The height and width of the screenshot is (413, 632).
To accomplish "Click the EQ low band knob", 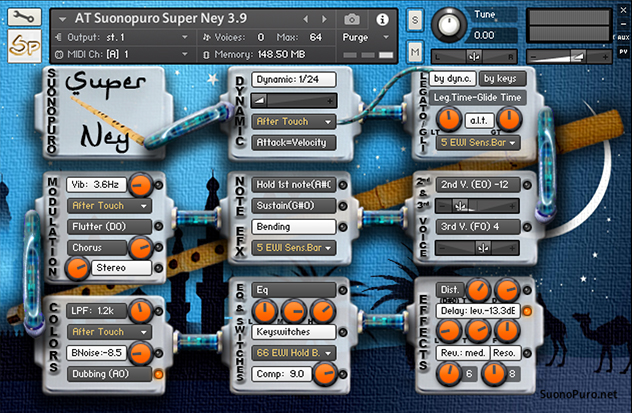I will coord(264,311).
